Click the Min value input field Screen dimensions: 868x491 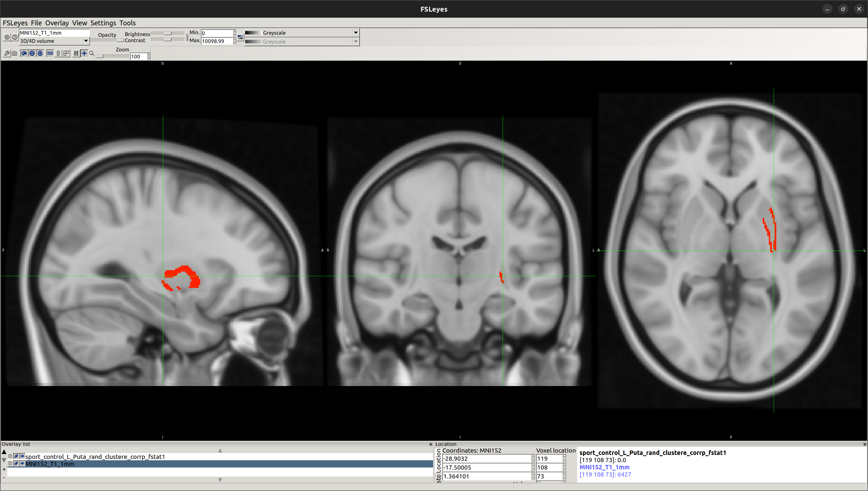point(217,33)
